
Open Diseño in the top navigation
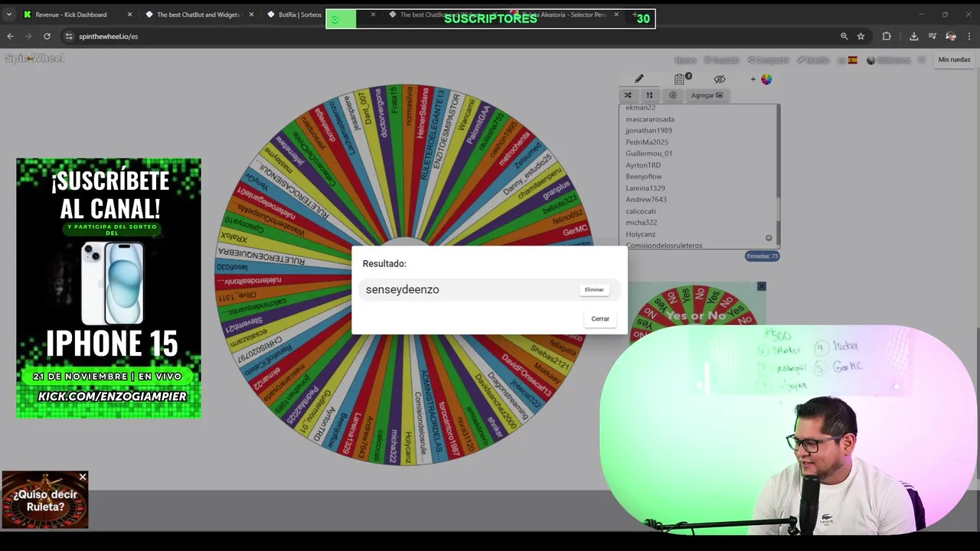pyautogui.click(x=813, y=60)
